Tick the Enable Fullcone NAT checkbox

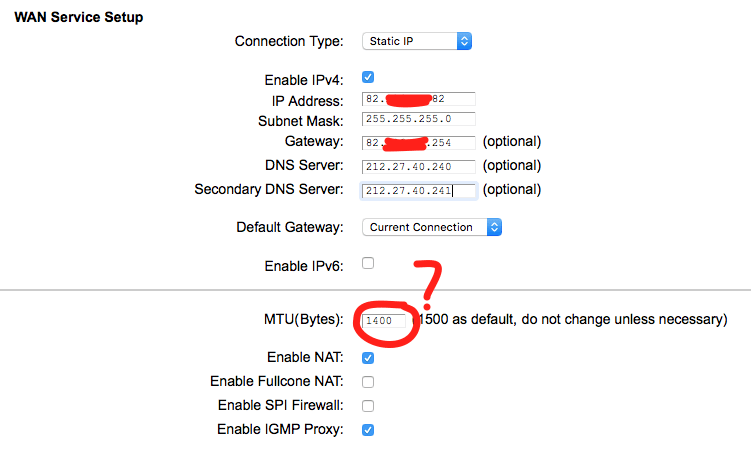click(368, 381)
